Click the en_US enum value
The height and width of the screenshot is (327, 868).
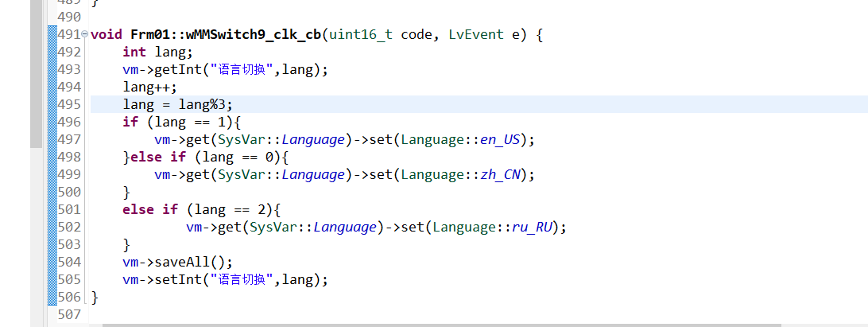[501, 140]
